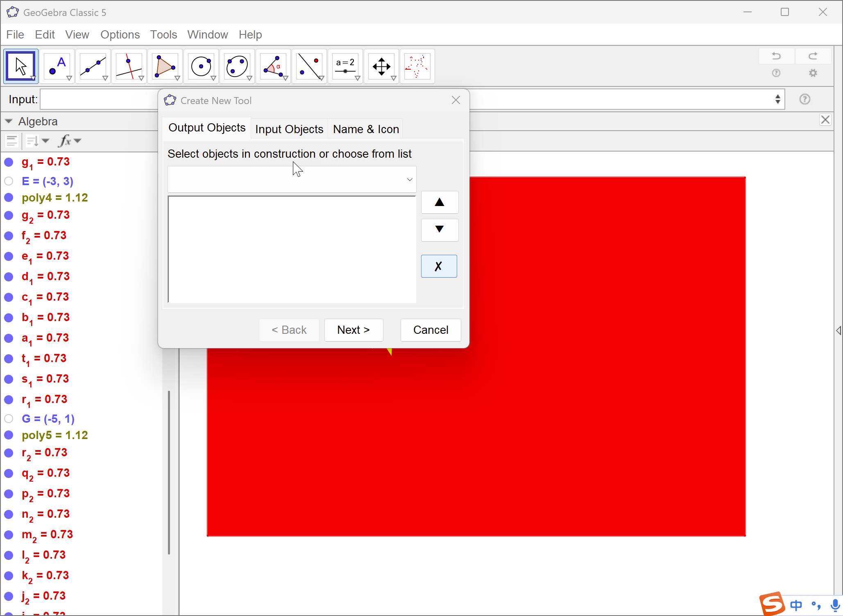Select the Point tool
This screenshot has height=616, width=843.
click(57, 66)
